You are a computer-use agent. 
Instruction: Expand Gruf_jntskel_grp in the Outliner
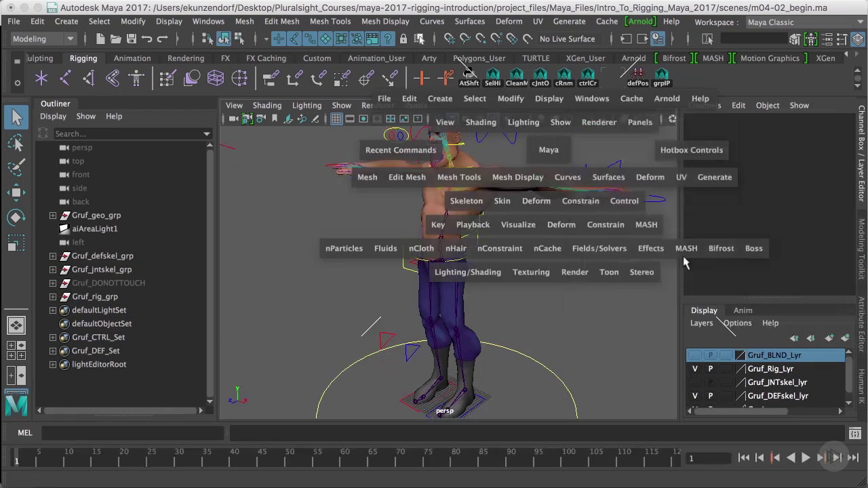[x=53, y=270]
